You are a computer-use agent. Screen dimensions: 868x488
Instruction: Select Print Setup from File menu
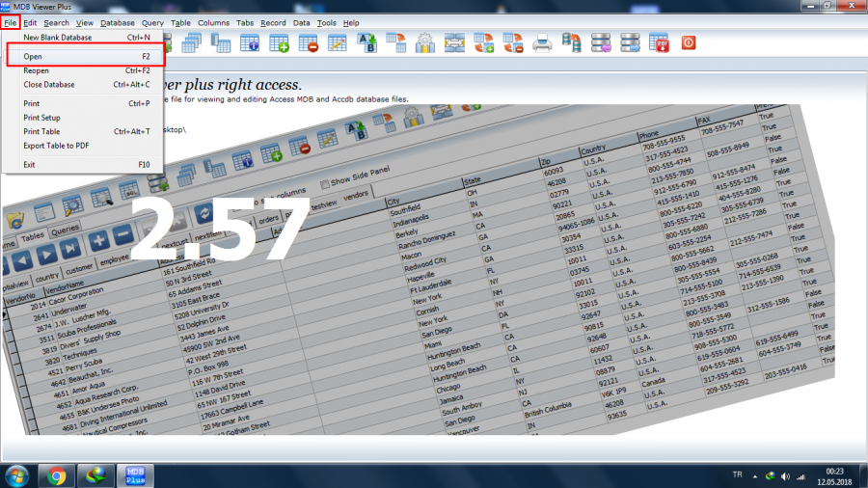click(42, 118)
